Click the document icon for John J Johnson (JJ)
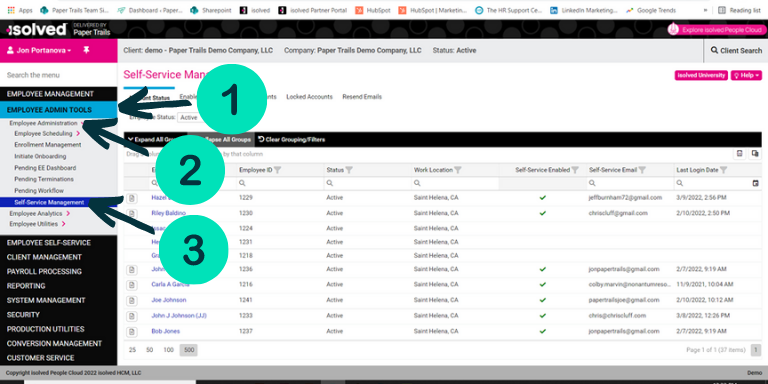Image resolution: width=768 pixels, height=384 pixels. tap(131, 316)
